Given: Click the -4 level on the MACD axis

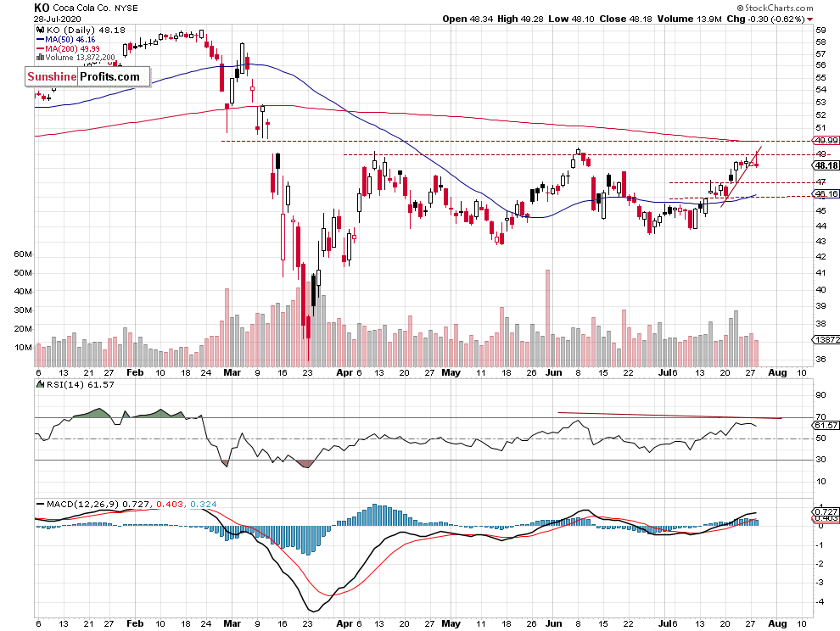Looking at the screenshot, I should tap(820, 601).
